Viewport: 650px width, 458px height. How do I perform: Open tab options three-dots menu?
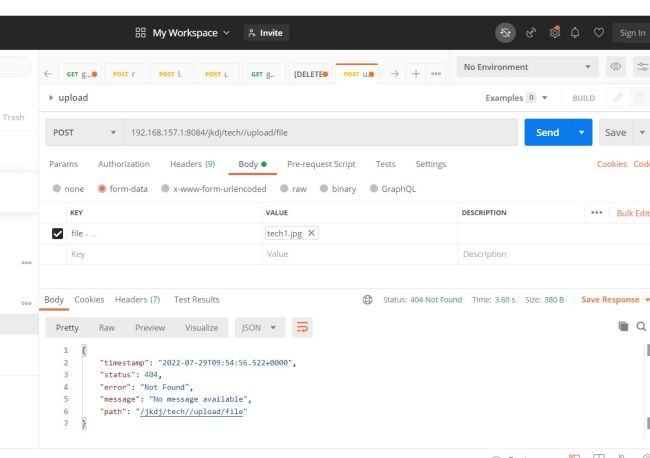coord(436,74)
